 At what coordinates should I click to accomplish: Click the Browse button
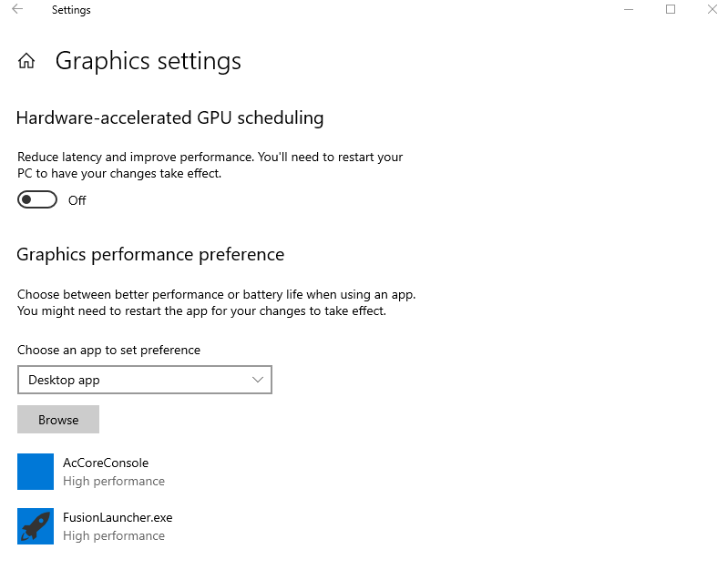click(58, 420)
